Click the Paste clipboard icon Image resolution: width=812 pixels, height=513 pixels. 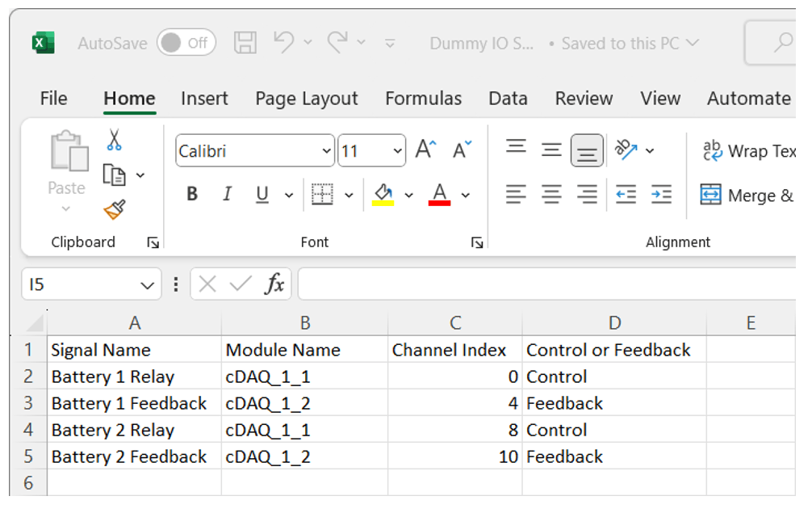[x=69, y=151]
